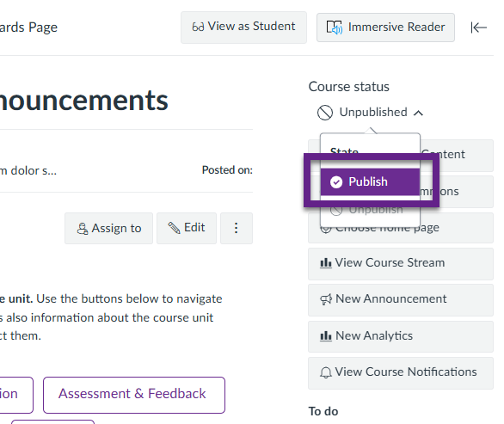Collapse the sidebar with the arrow-bar icon
The image size is (504, 424).
(x=478, y=28)
